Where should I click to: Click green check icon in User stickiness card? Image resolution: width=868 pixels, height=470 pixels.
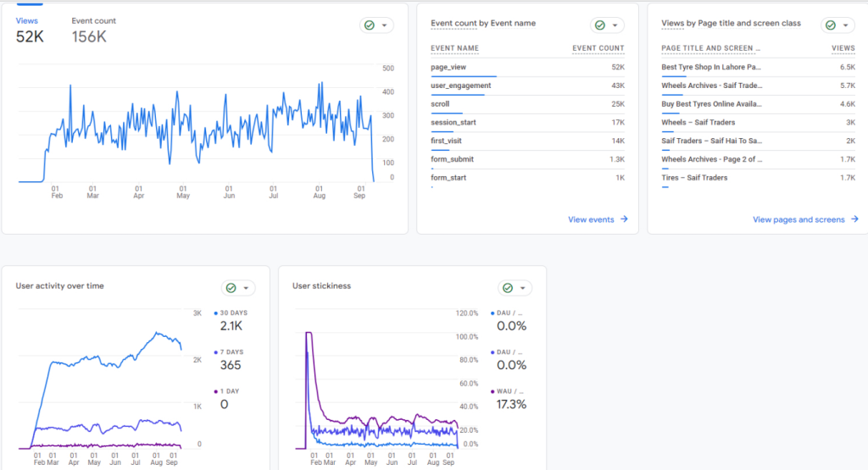point(508,288)
